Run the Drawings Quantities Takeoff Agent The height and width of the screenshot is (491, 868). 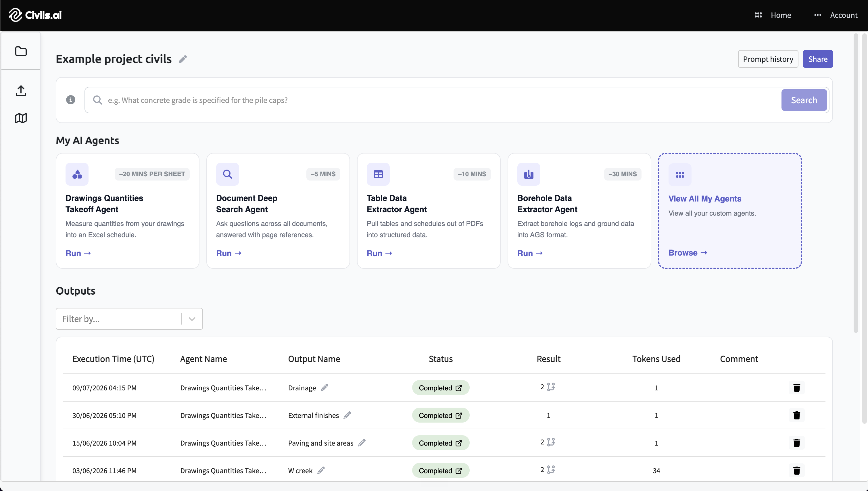click(x=78, y=253)
